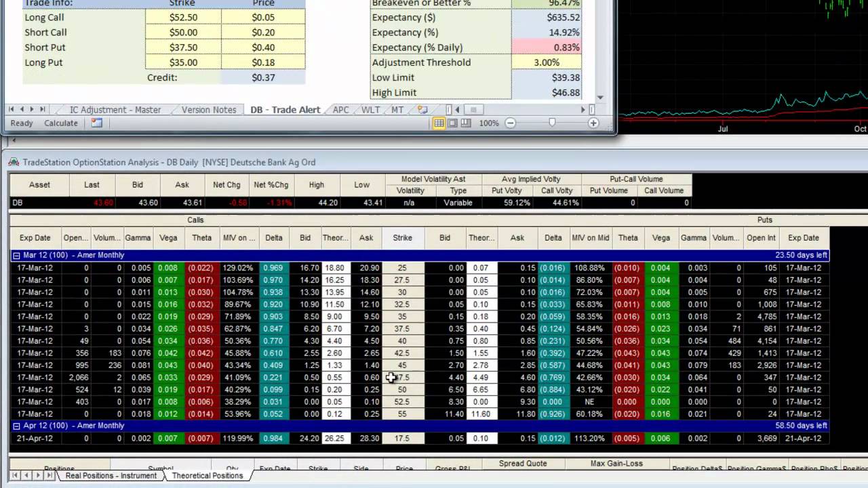Switch to Normal view in Excel

[439, 123]
